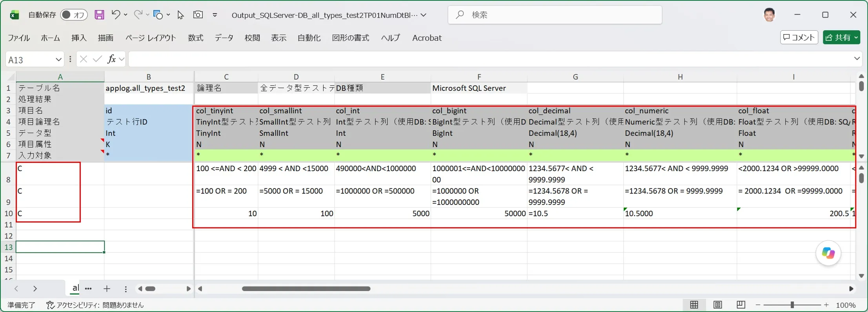The width and height of the screenshot is (868, 312).
Task: Click the Shapes icon in Quick Access Toolbar
Action: click(158, 15)
